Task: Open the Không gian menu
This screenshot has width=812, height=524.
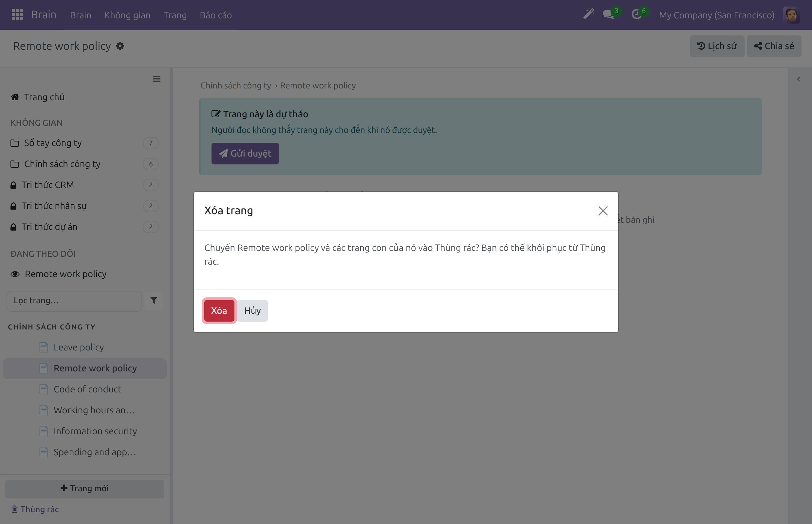Action: coord(127,15)
